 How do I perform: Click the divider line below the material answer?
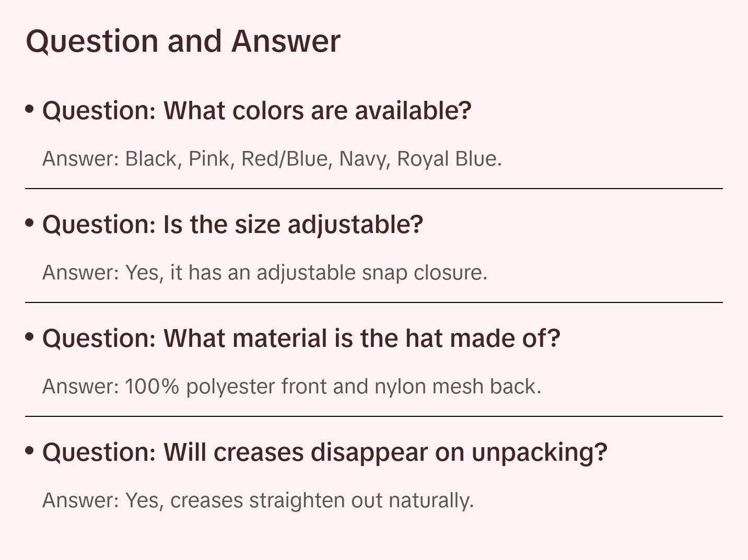(x=374, y=416)
